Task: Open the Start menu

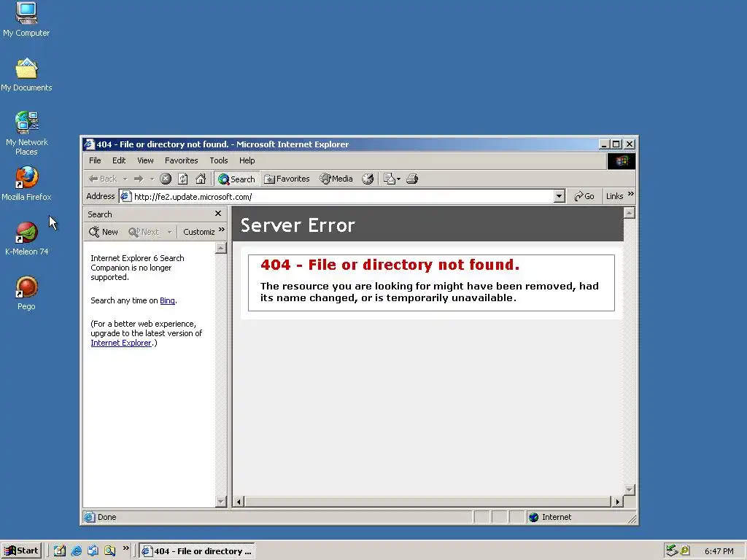Action: click(21, 551)
